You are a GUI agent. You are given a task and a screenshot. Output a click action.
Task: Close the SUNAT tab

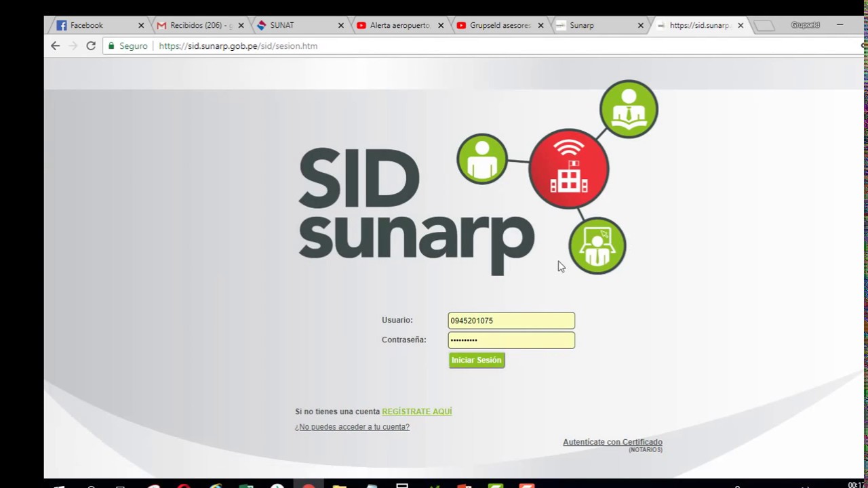[341, 26]
